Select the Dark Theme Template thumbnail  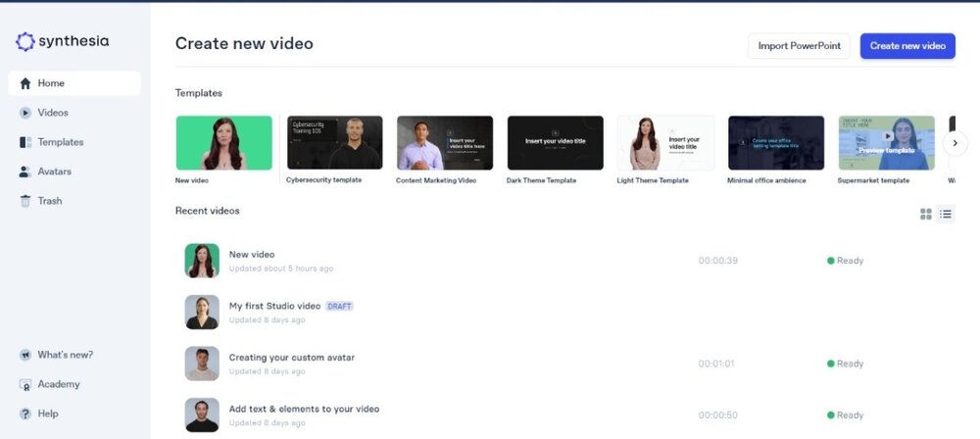tap(555, 143)
